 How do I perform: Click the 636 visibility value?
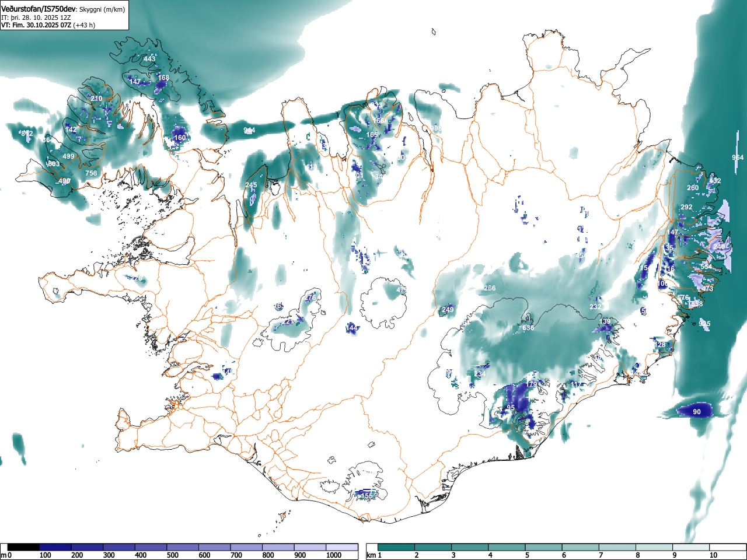[528, 328]
